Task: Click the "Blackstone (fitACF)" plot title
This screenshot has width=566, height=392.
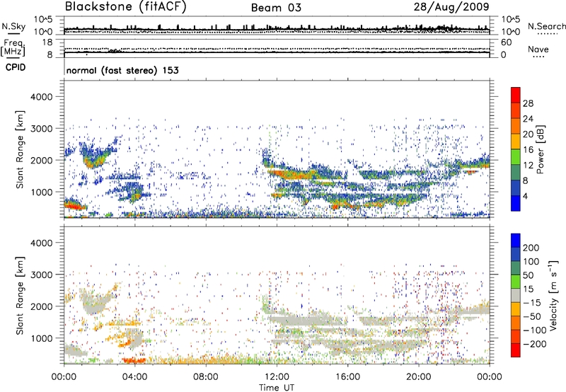Action: coord(126,7)
